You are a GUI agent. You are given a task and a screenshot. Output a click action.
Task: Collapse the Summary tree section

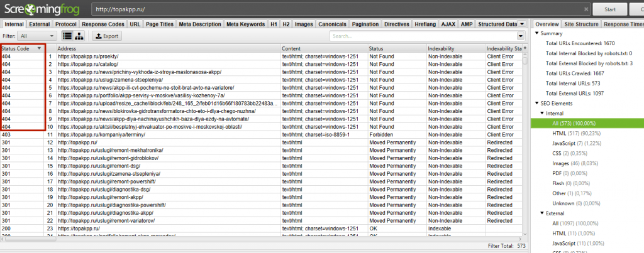[536, 33]
